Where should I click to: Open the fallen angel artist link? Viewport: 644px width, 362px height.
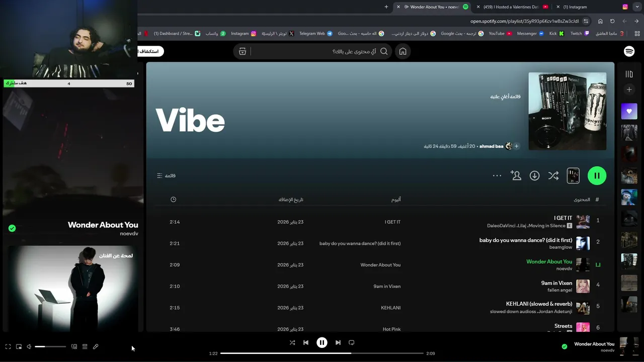559,290
